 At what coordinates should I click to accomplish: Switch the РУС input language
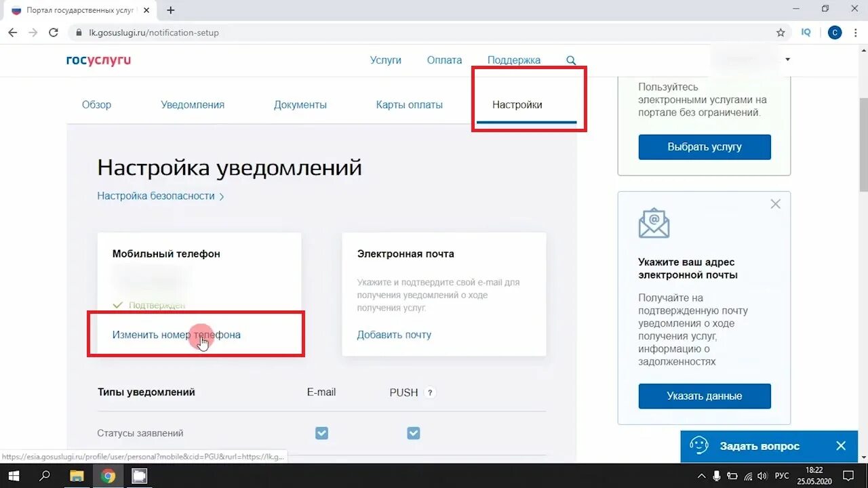[782, 476]
